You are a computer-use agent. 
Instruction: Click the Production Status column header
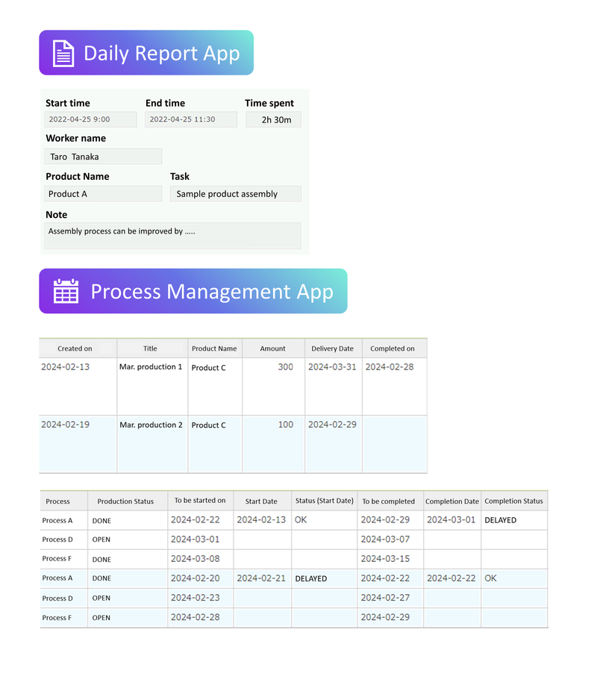(125, 501)
